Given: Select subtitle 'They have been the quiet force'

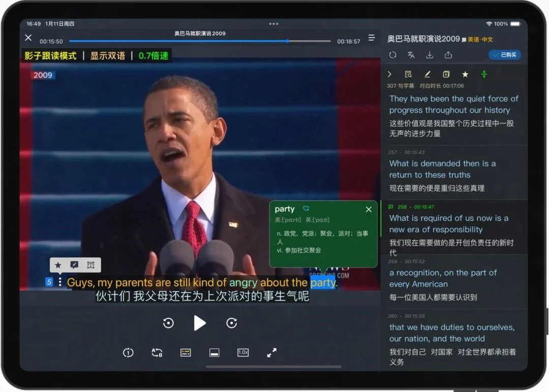Looking at the screenshot, I should 454,115.
